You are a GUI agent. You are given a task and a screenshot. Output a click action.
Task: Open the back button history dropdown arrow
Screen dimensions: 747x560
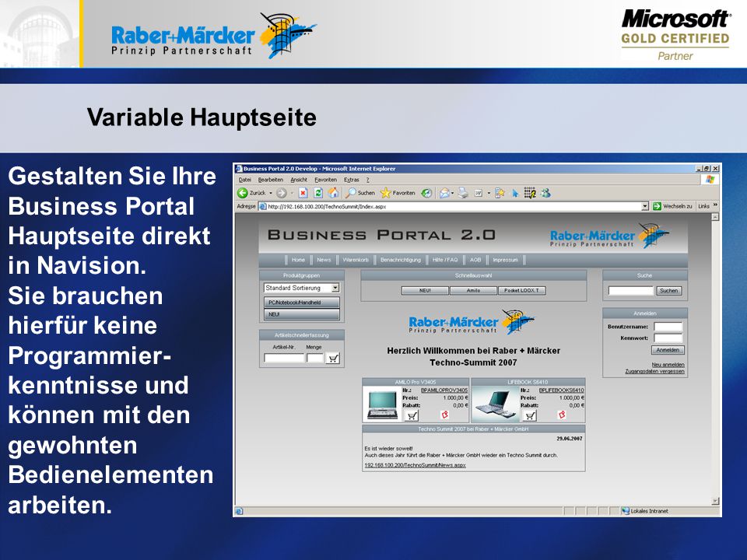coord(271,193)
